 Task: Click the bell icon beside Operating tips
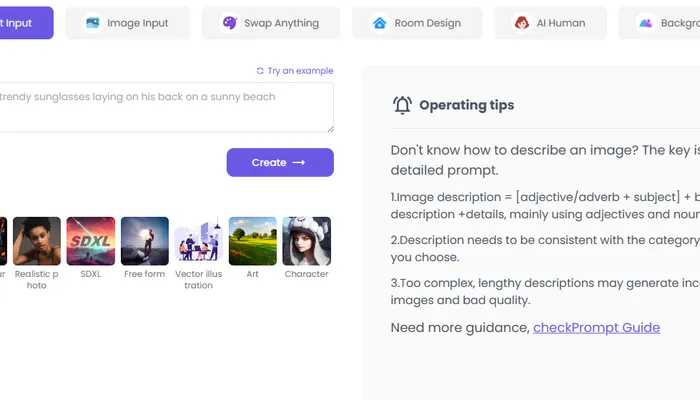402,105
